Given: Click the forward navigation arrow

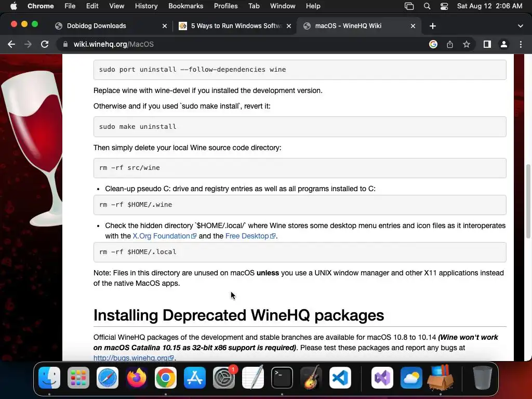Looking at the screenshot, I should coord(28,44).
